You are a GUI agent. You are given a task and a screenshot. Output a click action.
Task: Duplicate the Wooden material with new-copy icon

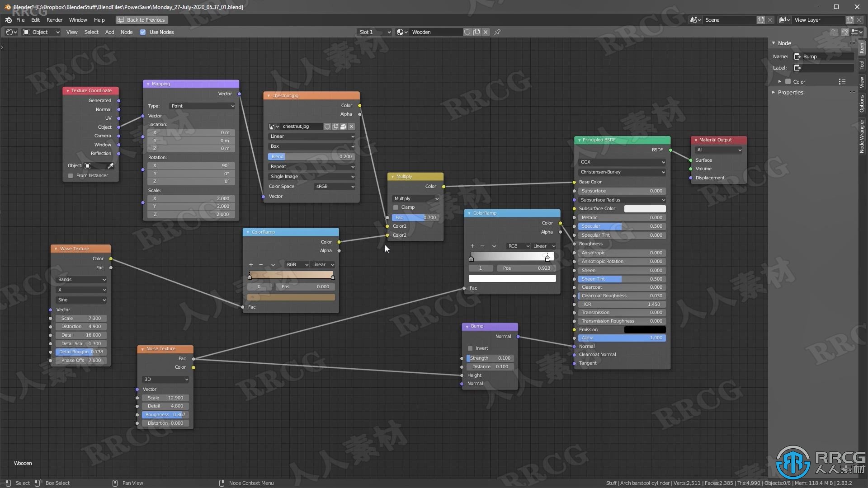click(476, 32)
